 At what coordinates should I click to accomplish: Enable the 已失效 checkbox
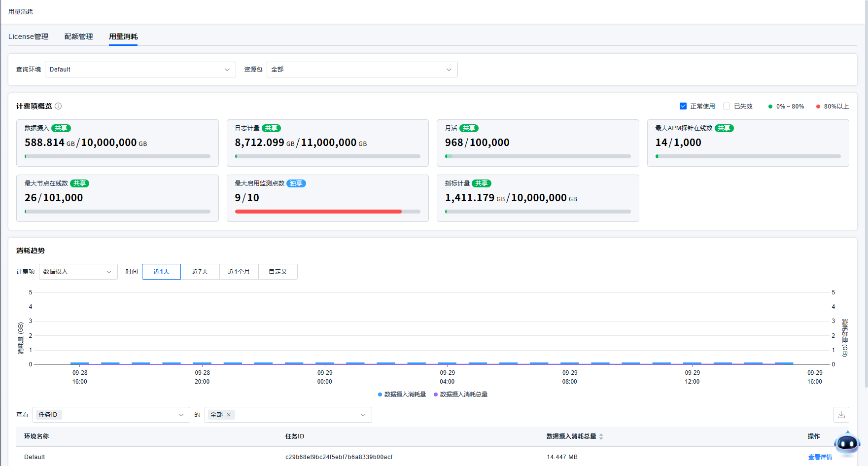(727, 106)
